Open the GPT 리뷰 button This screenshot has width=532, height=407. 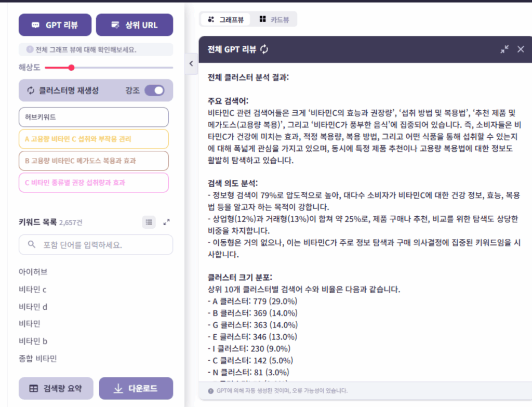click(x=55, y=25)
